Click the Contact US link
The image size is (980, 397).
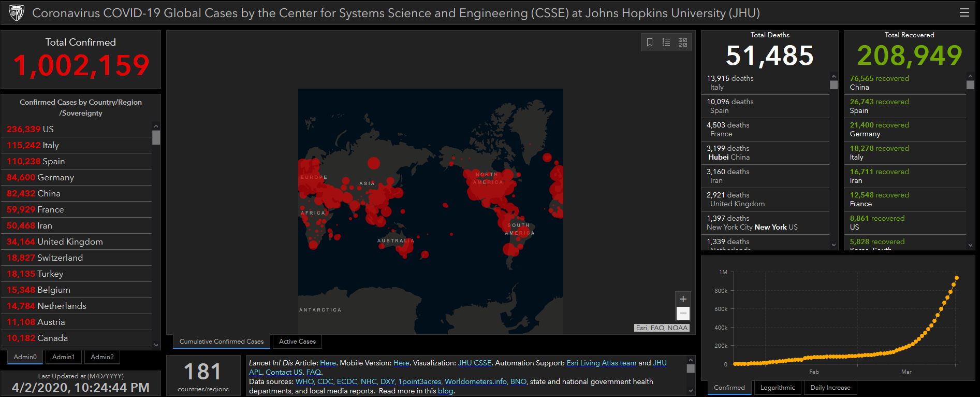click(x=284, y=373)
